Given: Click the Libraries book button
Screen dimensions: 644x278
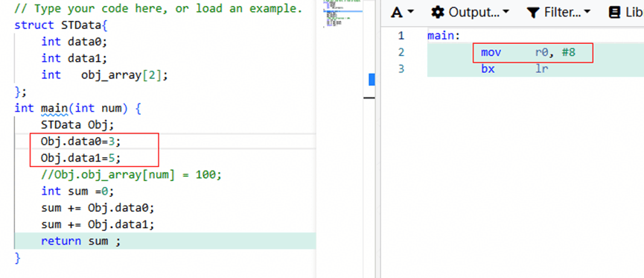Looking at the screenshot, I should point(625,13).
